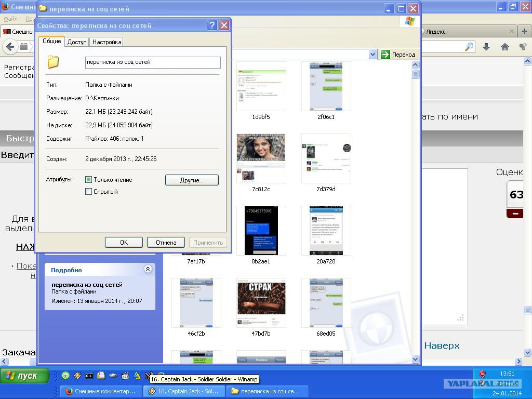Click the Firefox back arrow button
The image size is (532, 399).
10,46
